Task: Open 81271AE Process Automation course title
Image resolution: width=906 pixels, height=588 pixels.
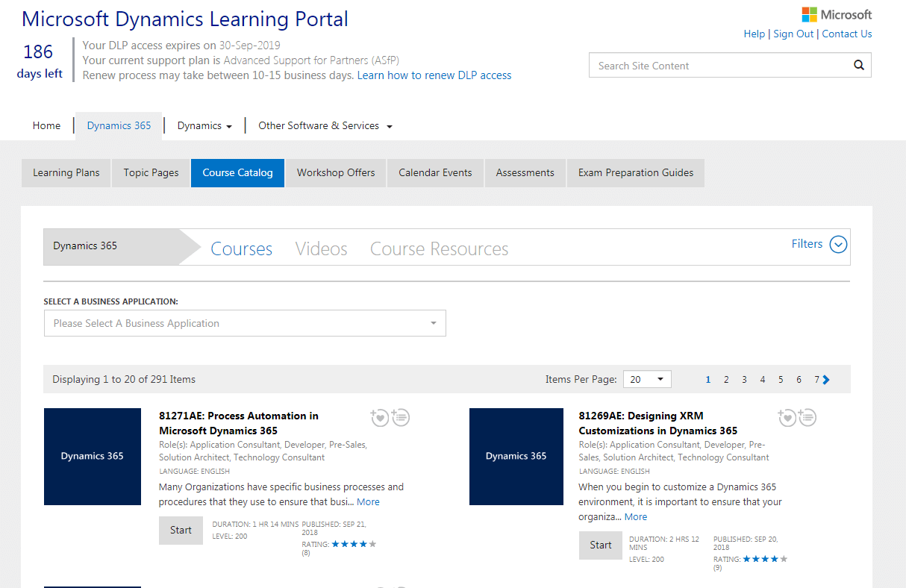Action: 239,423
